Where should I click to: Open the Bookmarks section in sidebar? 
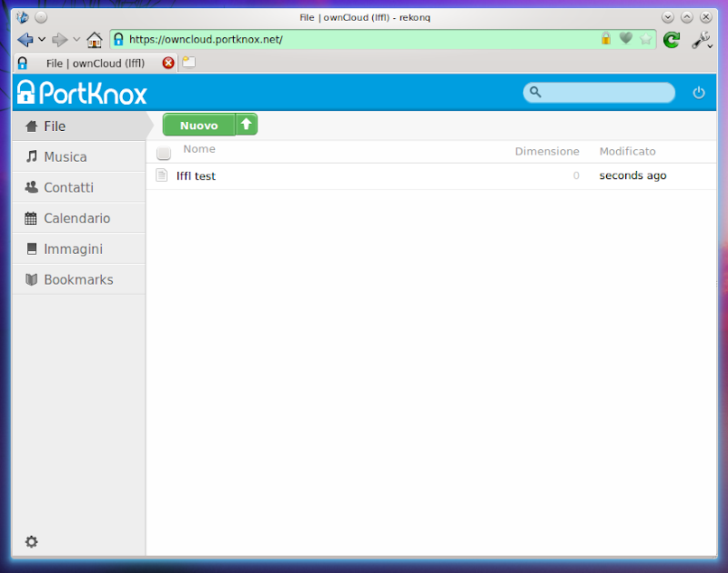79,279
